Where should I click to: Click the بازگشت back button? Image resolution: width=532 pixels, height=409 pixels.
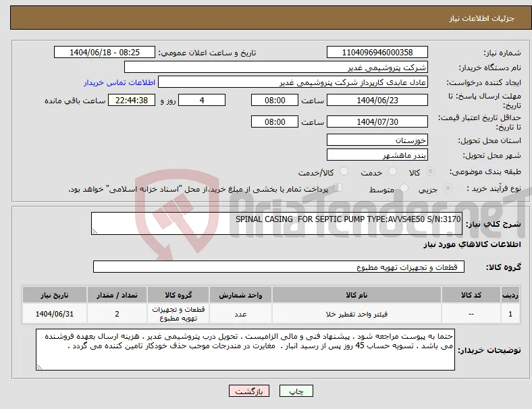249,391
